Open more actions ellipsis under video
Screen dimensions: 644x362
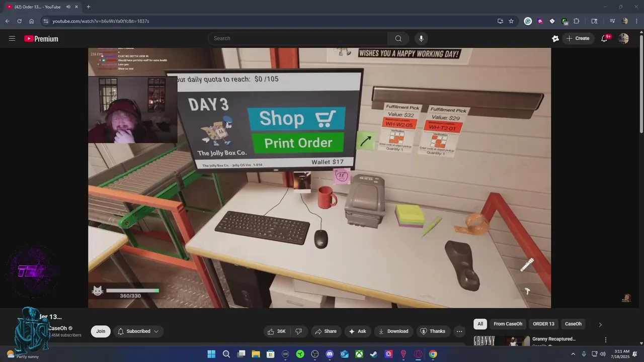click(459, 331)
